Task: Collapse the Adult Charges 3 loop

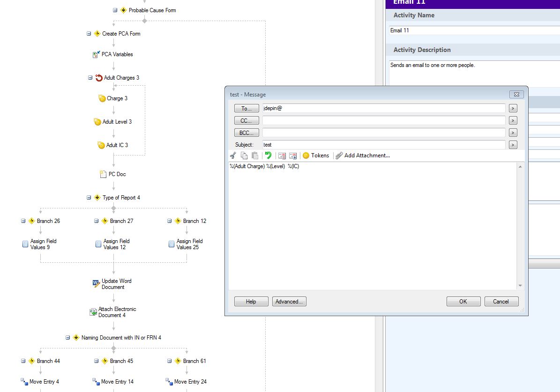Action: coord(90,77)
